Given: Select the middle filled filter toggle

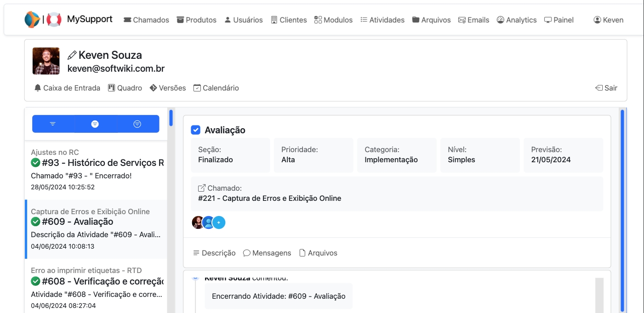Looking at the screenshot, I should coord(95,124).
